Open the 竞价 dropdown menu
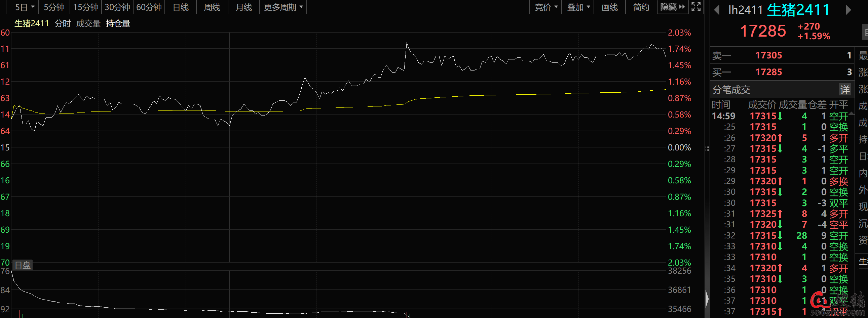The width and height of the screenshot is (868, 318). [x=546, y=7]
